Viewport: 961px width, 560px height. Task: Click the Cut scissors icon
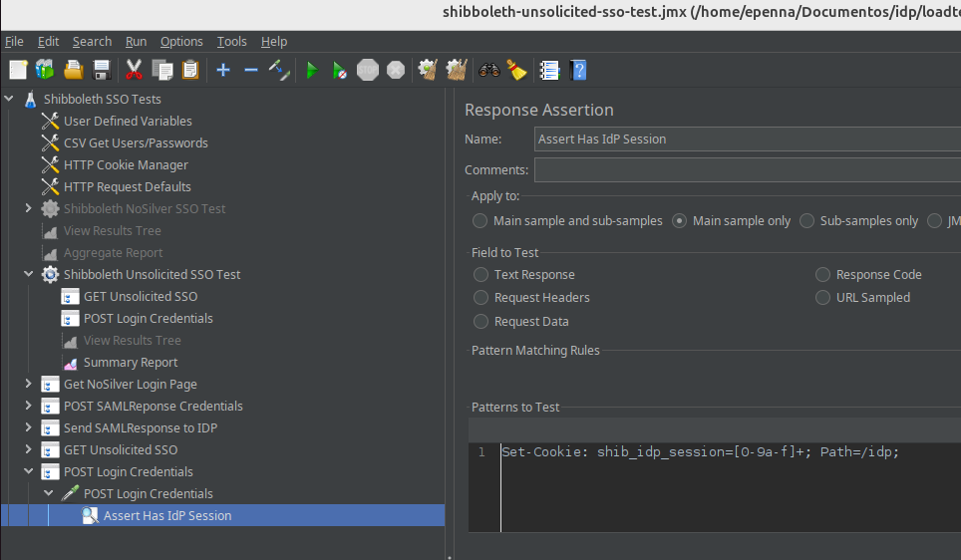134,70
